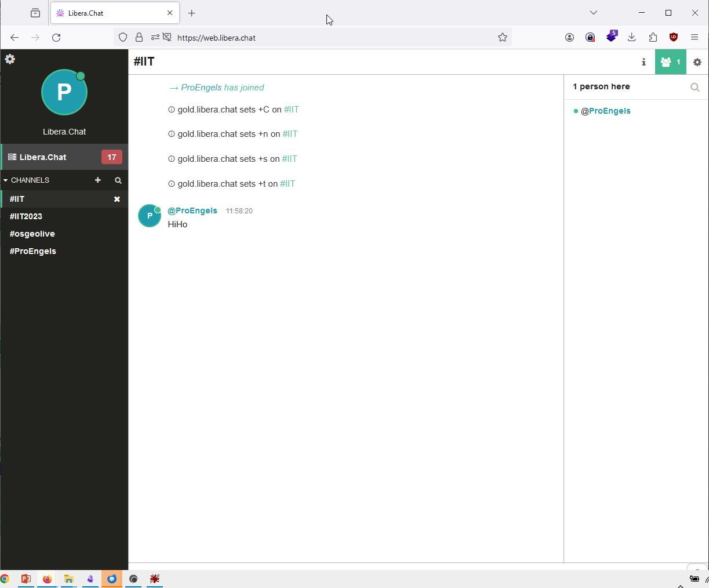Search channels using the magnifier icon
709x588 pixels.
tap(118, 180)
